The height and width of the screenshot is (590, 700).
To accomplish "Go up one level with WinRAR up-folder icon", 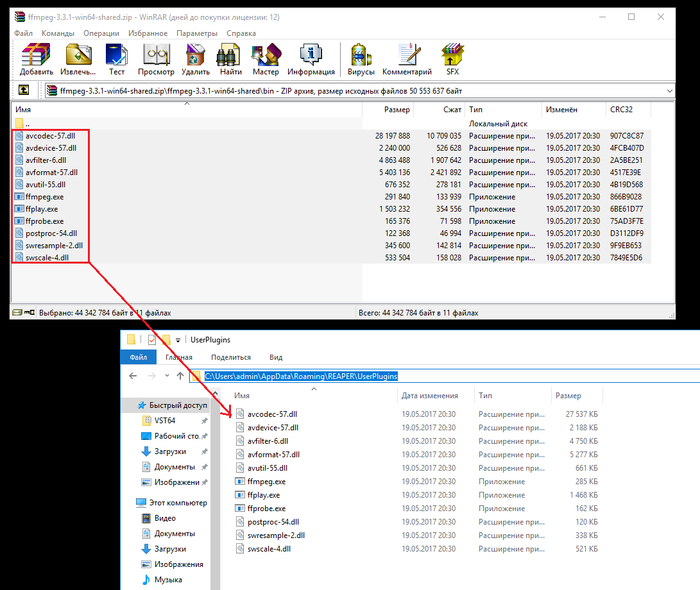I will tap(24, 90).
